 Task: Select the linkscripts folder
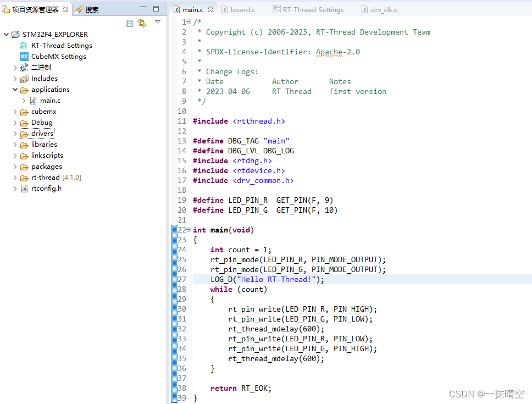47,156
